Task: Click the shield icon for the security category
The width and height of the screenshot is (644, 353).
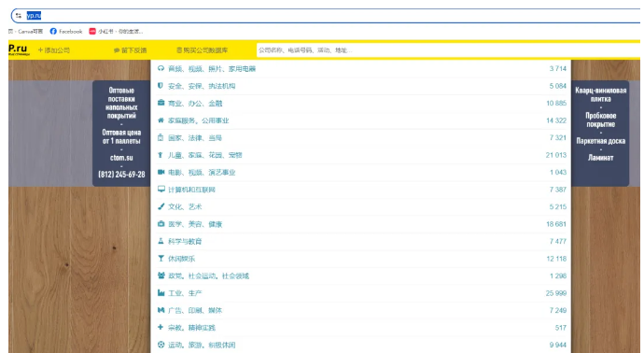Action: 161,86
